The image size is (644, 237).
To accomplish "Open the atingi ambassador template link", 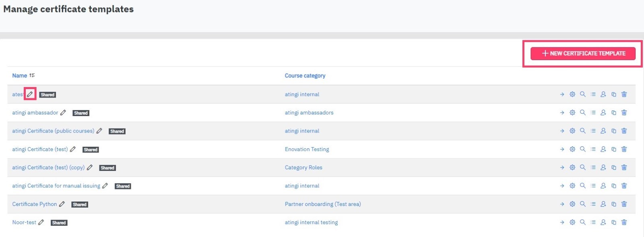I will 35,112.
